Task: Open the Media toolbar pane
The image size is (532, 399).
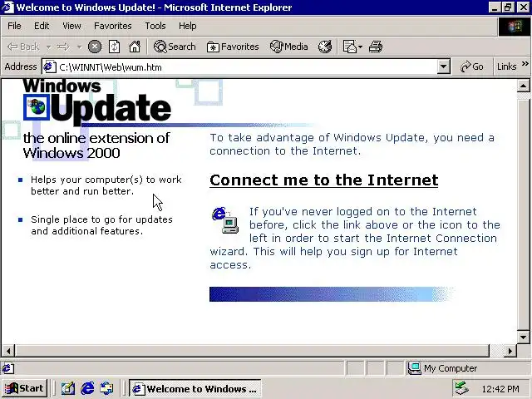Action: (x=289, y=47)
